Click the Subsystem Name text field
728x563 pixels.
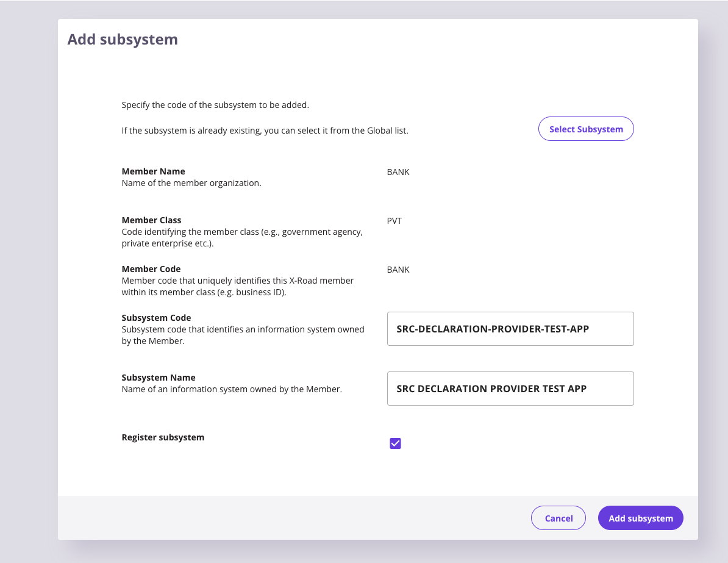point(510,389)
